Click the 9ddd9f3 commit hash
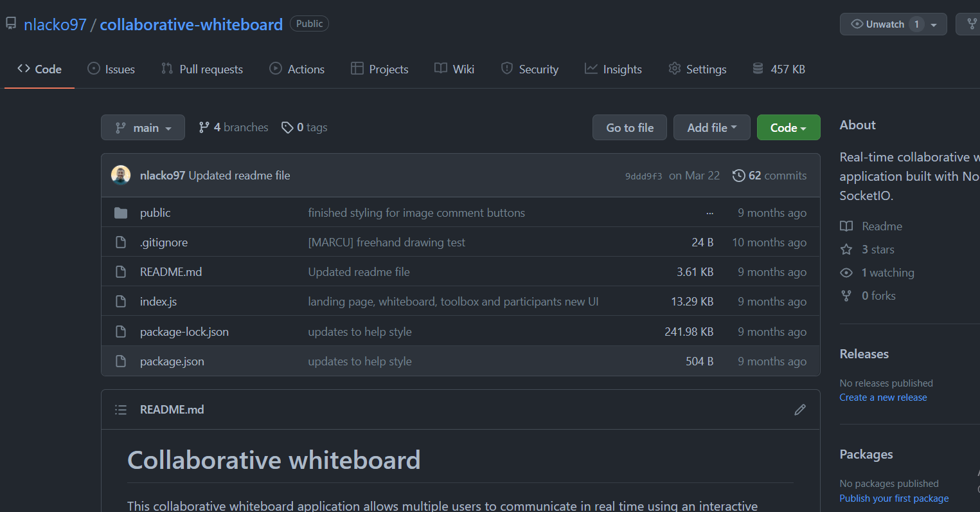980x512 pixels. pyautogui.click(x=643, y=176)
